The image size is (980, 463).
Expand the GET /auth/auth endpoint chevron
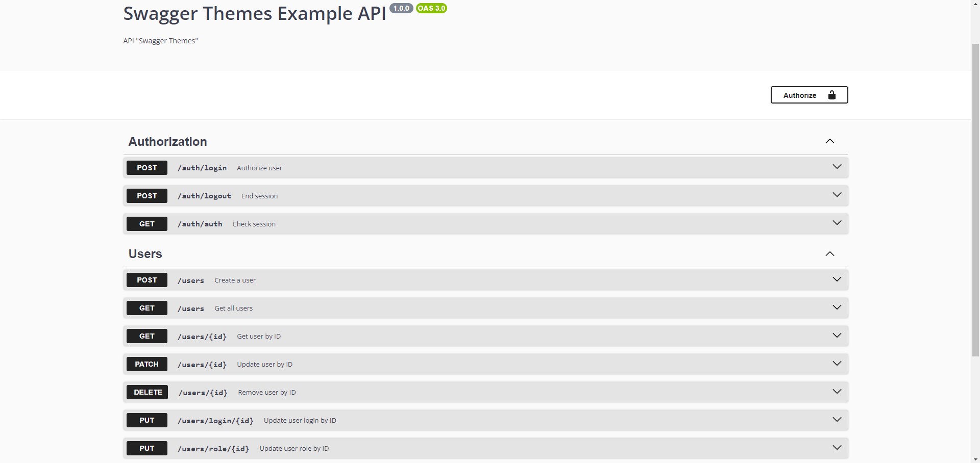pyautogui.click(x=837, y=223)
